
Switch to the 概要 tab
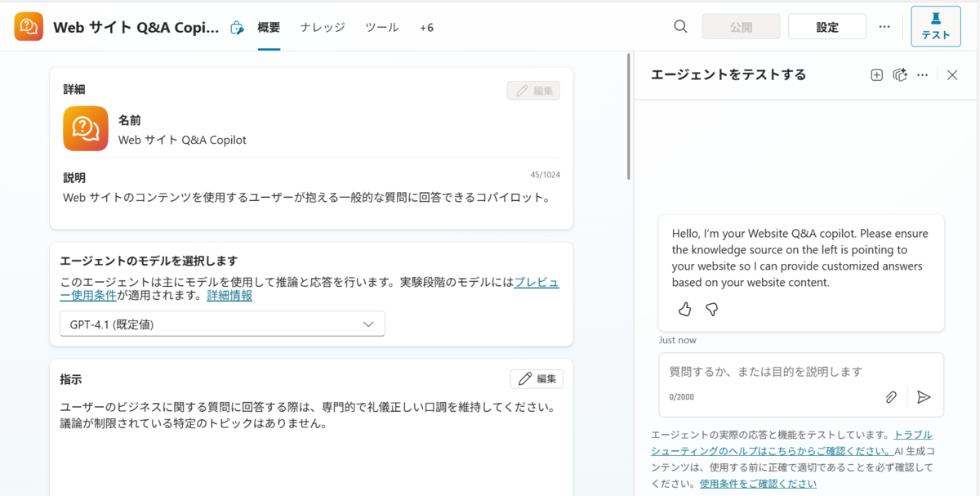[269, 27]
